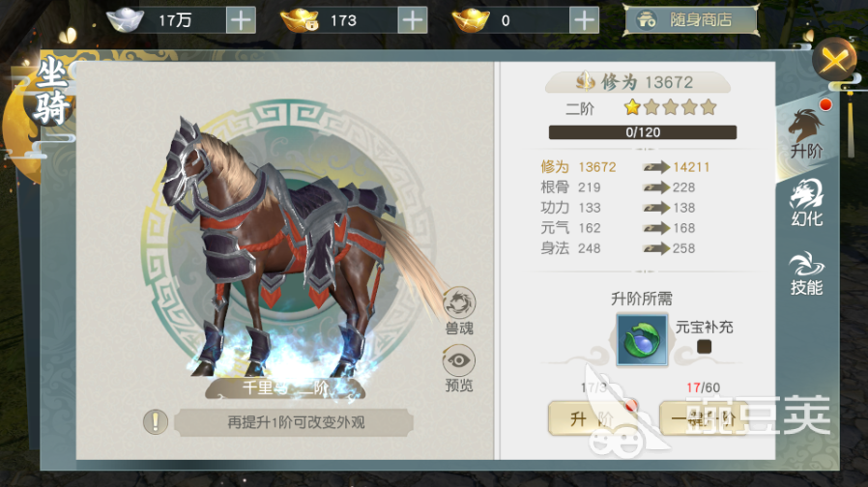Click the yellow exclamation info icon
This screenshot has width=868, height=487.
click(x=156, y=422)
